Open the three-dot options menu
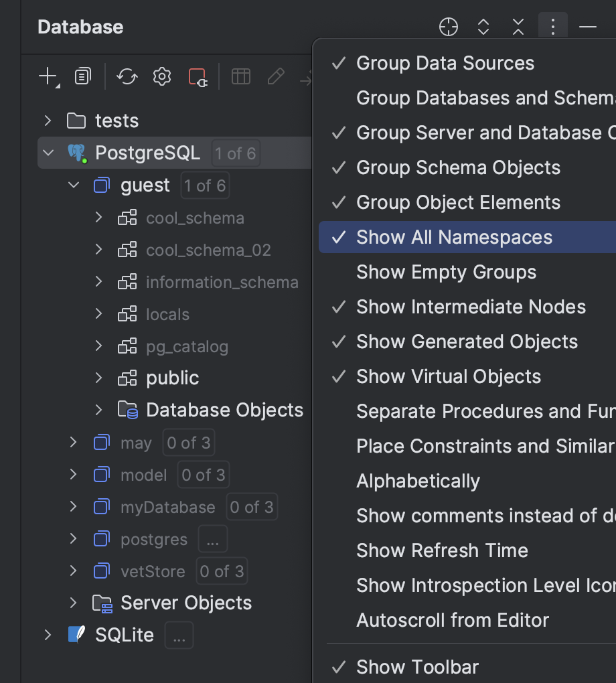Screen dimensions: 616x683 tap(552, 27)
